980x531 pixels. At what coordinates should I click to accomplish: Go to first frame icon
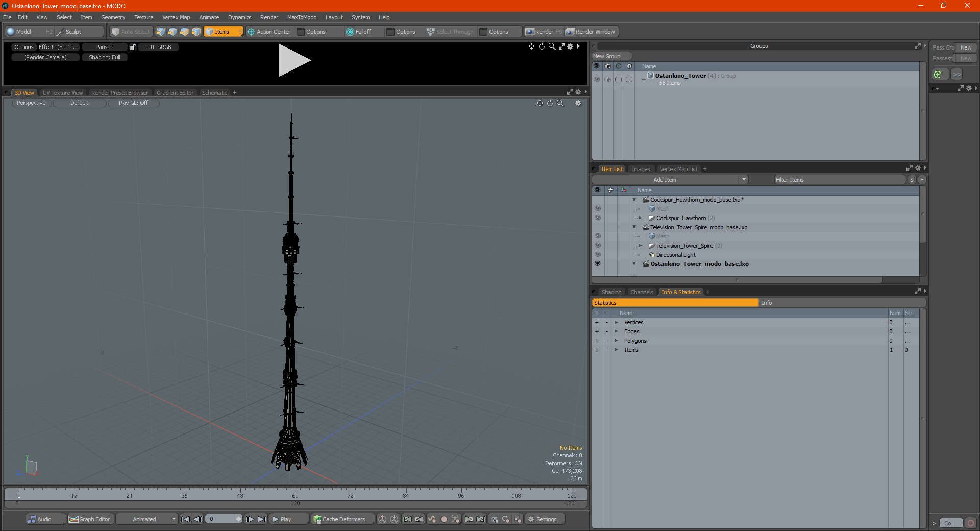point(186,519)
